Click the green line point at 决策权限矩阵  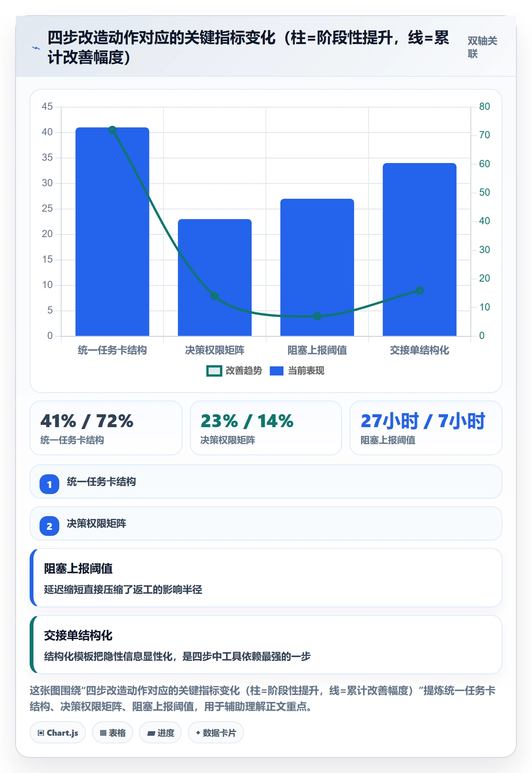tap(215, 296)
